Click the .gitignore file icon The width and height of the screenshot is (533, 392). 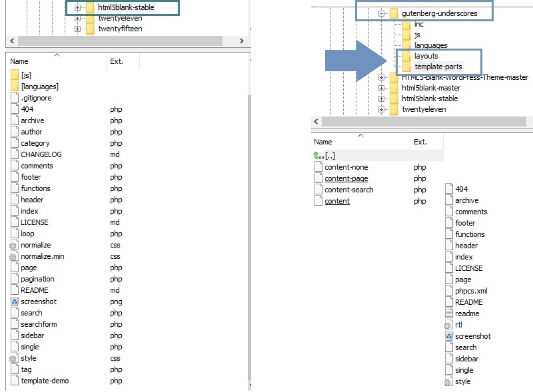(x=14, y=98)
